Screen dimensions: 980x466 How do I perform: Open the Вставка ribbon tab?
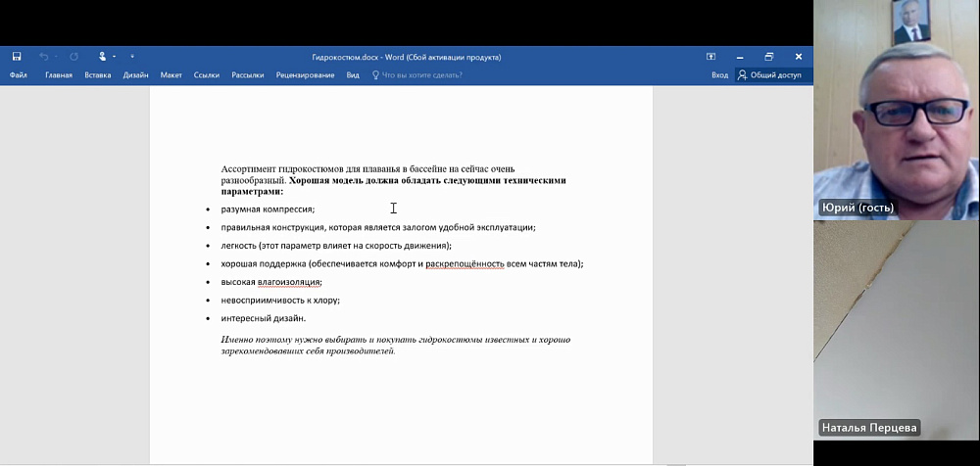[x=98, y=74]
